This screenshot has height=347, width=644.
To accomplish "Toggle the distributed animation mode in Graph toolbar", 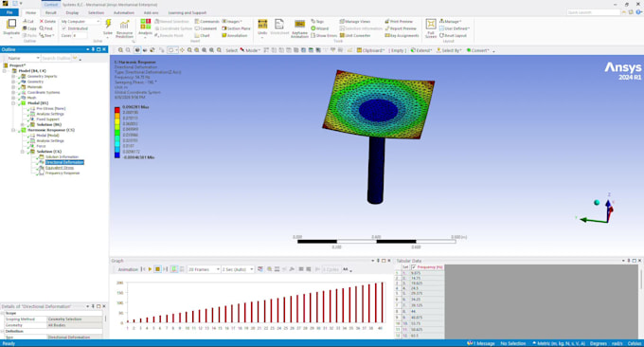I will click(174, 269).
